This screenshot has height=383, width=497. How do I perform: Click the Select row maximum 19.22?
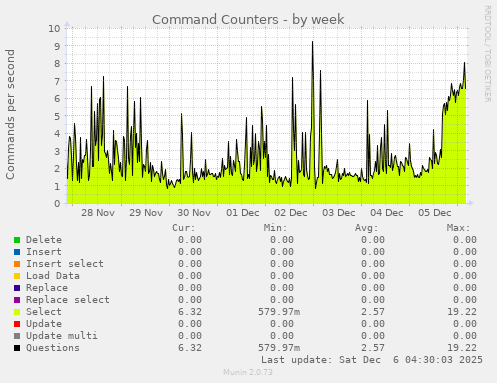click(462, 312)
